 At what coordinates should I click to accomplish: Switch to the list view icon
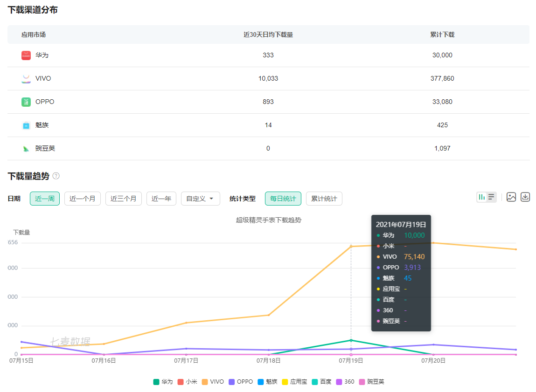491,197
